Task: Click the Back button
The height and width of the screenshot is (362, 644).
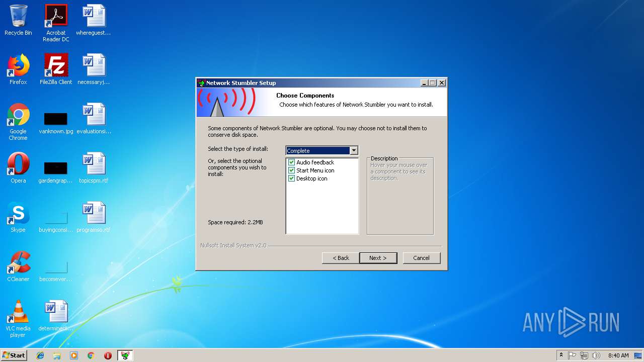Action: pos(341,258)
